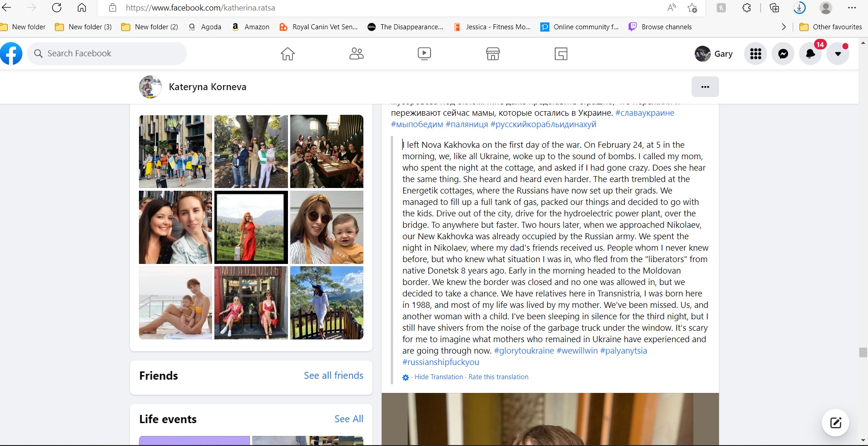
Task: Open Kateryna Korneva's profile picture
Action: pos(150,87)
